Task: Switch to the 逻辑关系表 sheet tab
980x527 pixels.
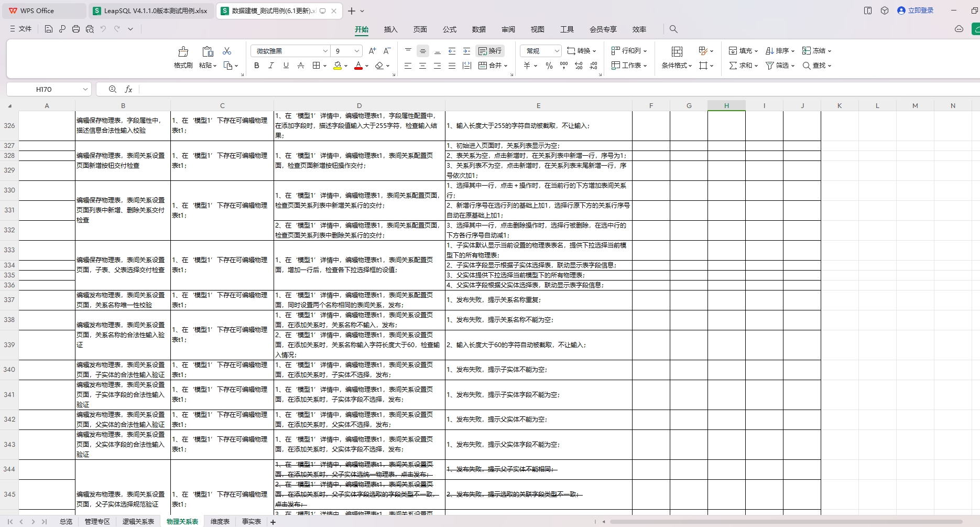Action: tap(138, 521)
